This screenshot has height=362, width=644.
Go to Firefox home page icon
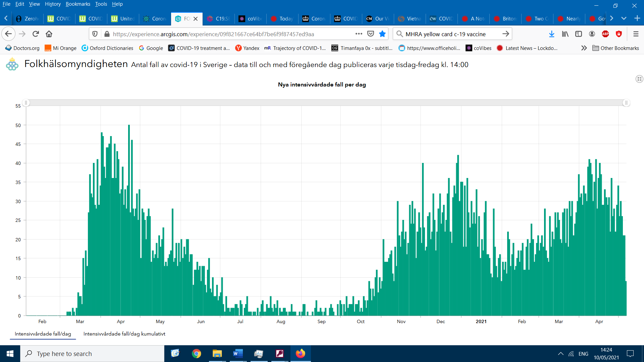[x=49, y=34]
